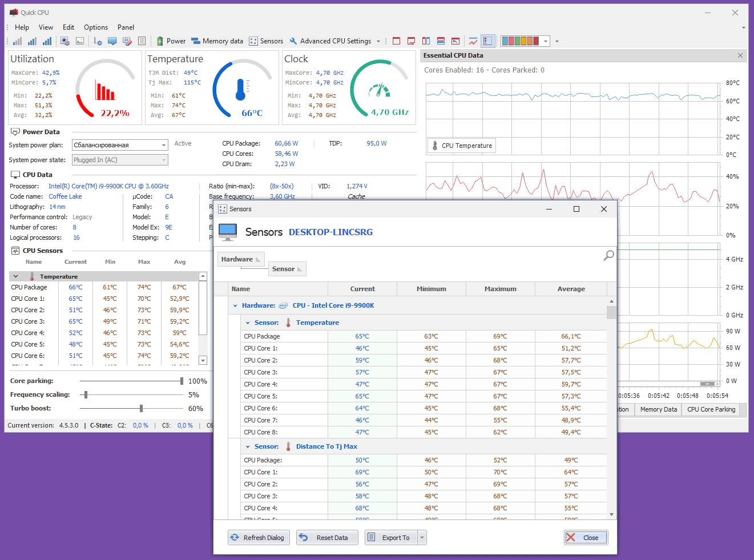Image resolution: width=754 pixels, height=560 pixels.
Task: Collapse the Distance To Tj Max group
Action: 248,446
